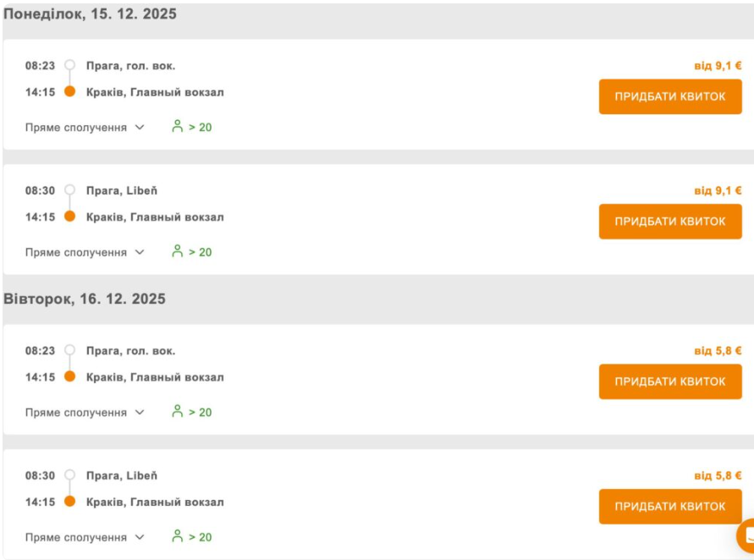Expand Пряме сполучення for Monday 08:23 departure
Viewport: 754px width, 560px height.
pos(85,128)
